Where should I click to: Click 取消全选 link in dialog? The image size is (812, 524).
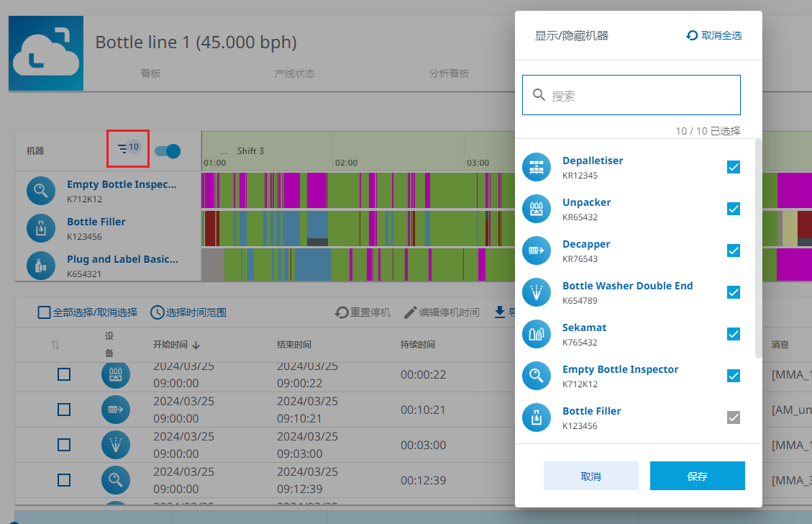click(x=713, y=35)
